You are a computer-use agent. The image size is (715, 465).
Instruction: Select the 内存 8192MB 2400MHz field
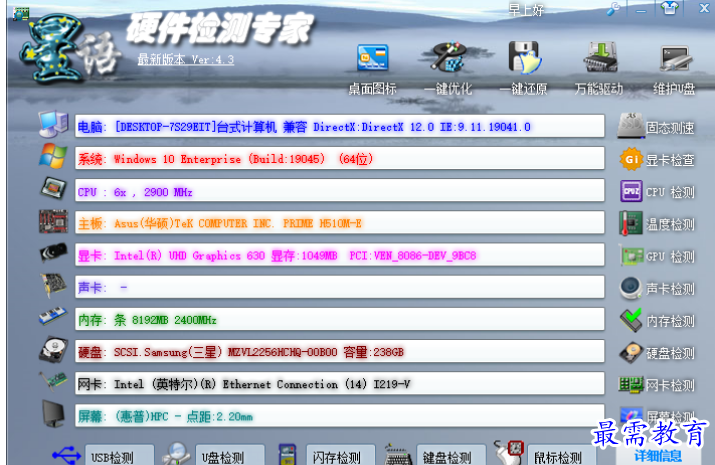[340, 320]
